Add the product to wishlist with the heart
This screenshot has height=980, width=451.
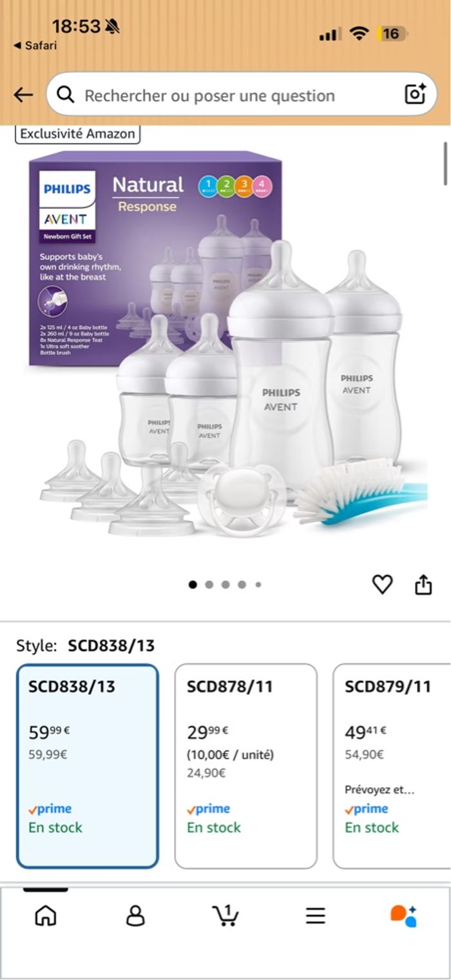pyautogui.click(x=382, y=585)
